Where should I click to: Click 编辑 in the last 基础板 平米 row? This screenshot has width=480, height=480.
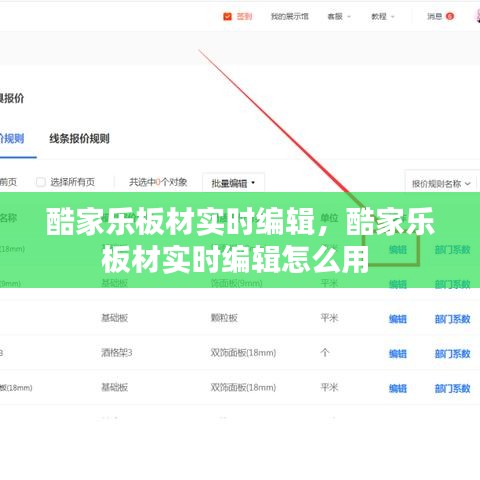[398, 388]
